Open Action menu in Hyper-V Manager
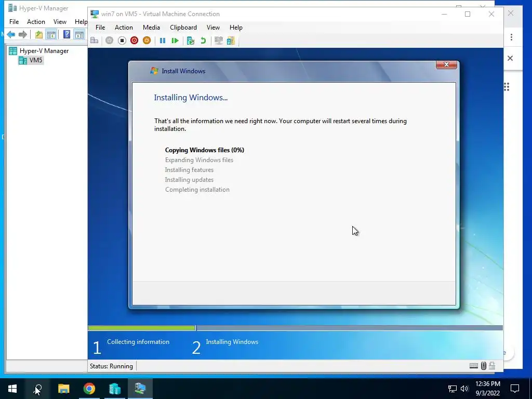 (36, 22)
